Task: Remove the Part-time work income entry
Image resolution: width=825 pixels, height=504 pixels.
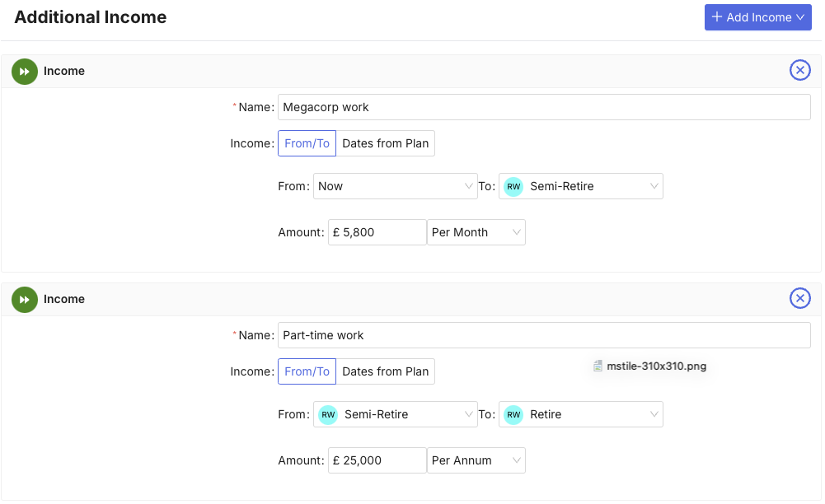Action: click(x=799, y=298)
